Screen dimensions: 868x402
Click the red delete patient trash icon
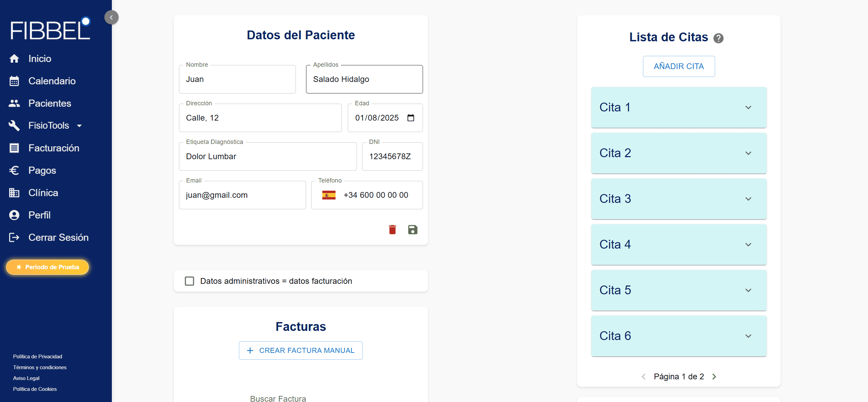click(392, 230)
